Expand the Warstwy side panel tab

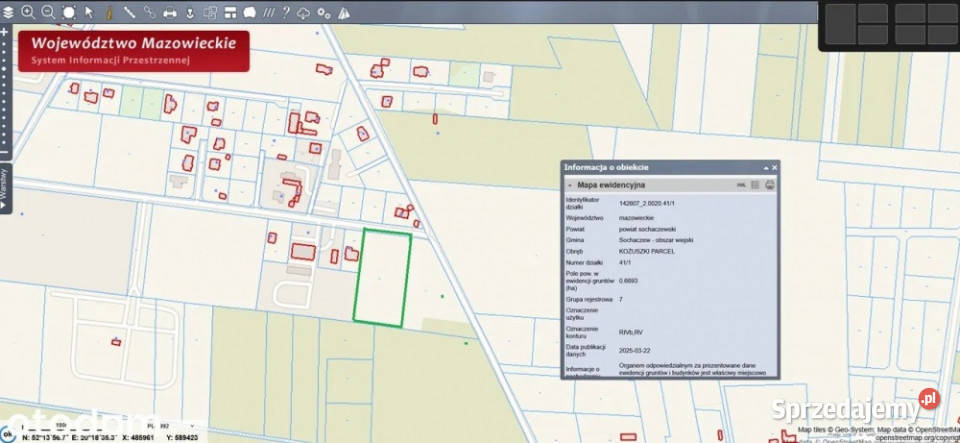click(x=4, y=188)
